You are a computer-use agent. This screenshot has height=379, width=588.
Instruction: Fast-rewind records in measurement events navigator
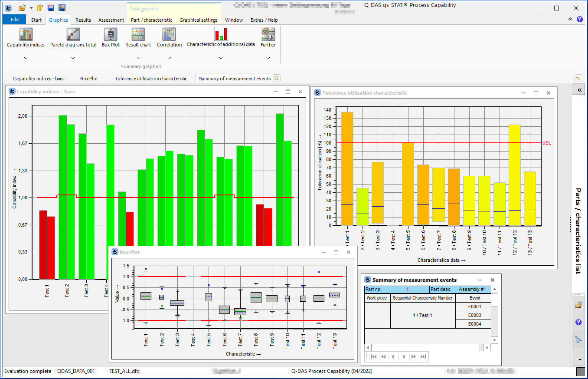383,356
